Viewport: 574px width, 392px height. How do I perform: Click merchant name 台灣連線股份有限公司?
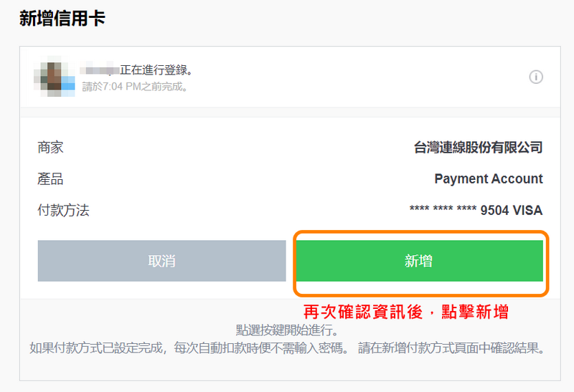point(478,148)
